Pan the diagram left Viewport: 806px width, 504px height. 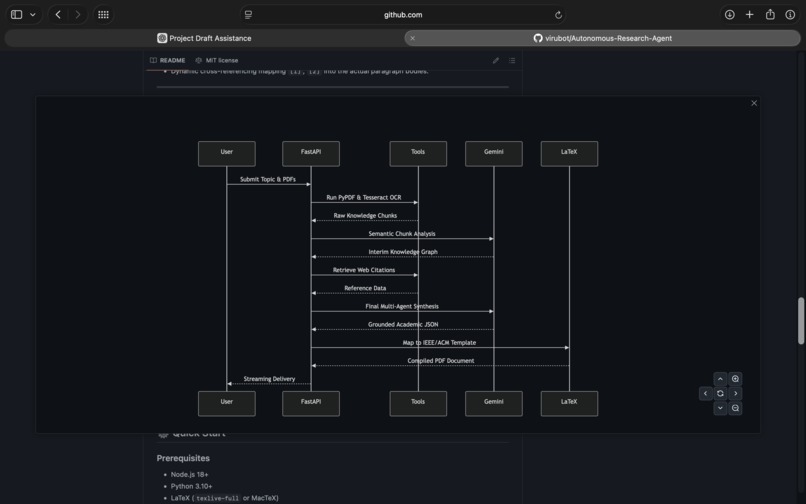point(705,393)
